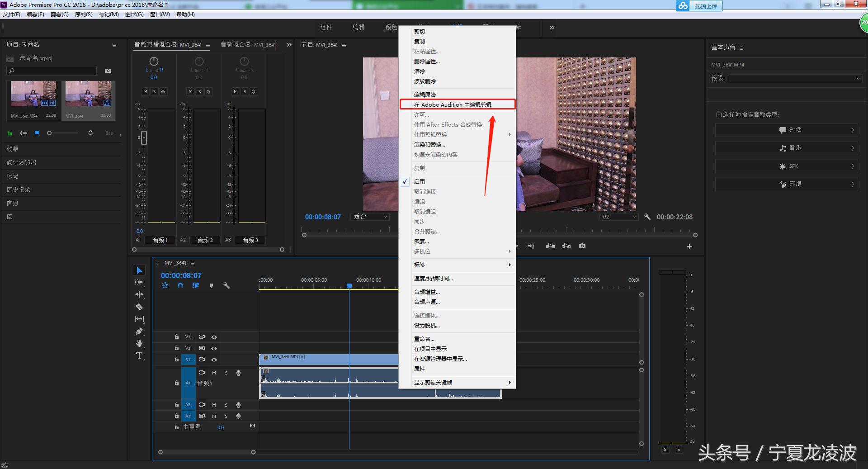
Task: Select the Track Select Forward tool
Action: (x=139, y=282)
